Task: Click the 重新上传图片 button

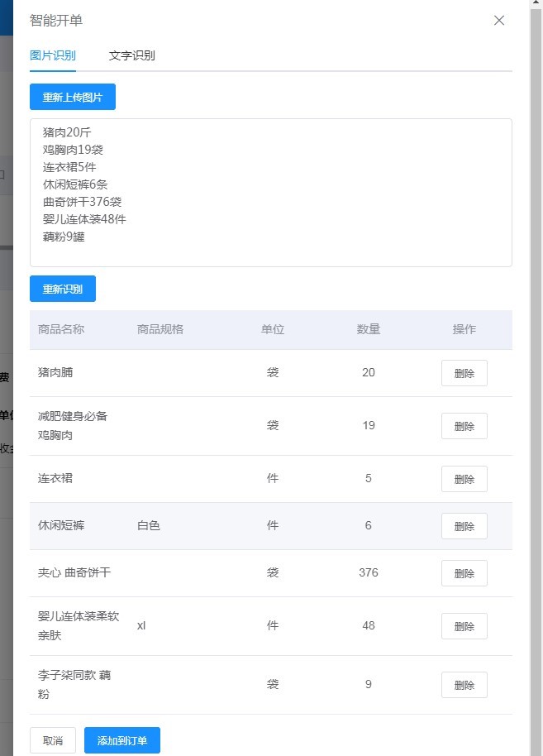Action: pyautogui.click(x=73, y=98)
